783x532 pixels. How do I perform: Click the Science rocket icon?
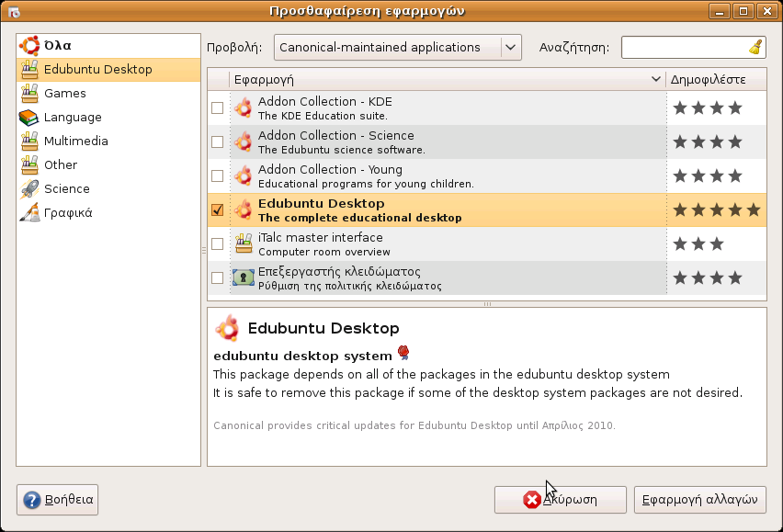[29, 189]
